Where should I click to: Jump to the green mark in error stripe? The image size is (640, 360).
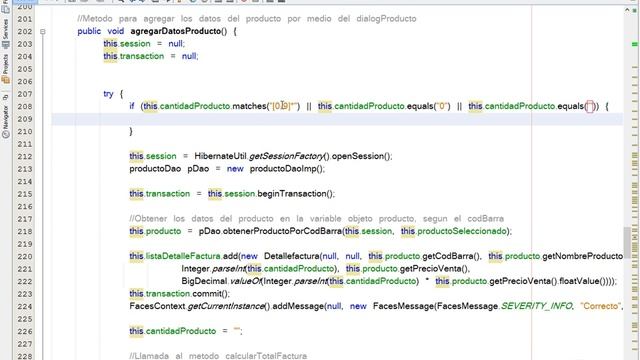(x=635, y=44)
